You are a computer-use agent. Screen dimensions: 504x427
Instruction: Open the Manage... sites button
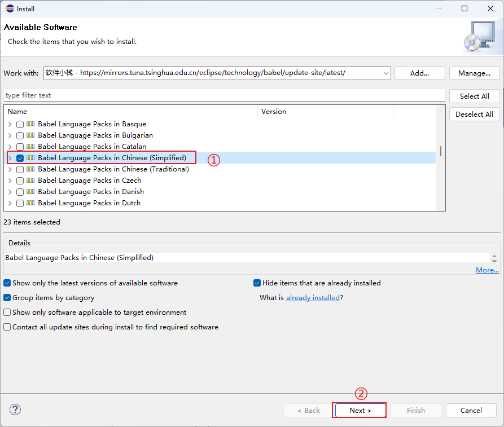[474, 73]
